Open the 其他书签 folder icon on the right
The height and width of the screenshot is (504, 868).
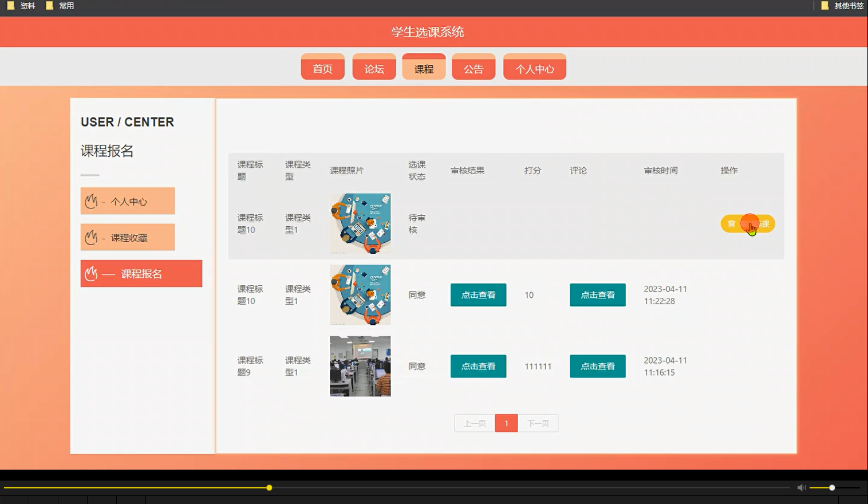[x=824, y=6]
